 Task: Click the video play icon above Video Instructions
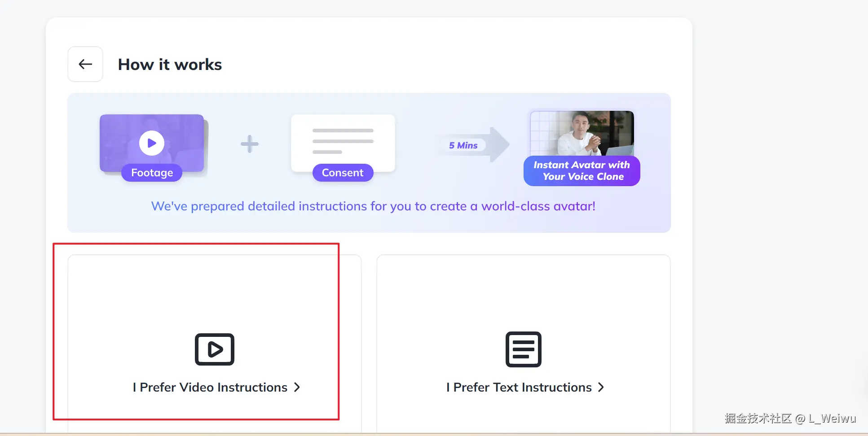click(215, 349)
